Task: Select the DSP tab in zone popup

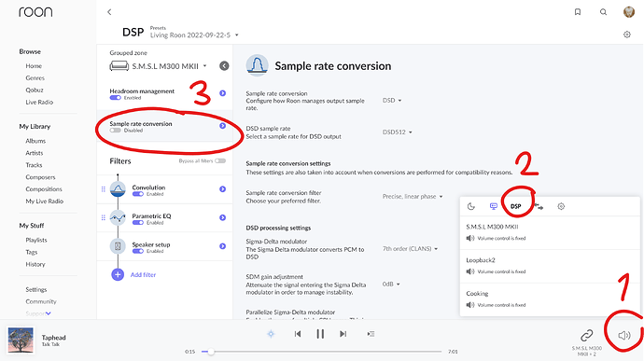Action: tap(516, 206)
